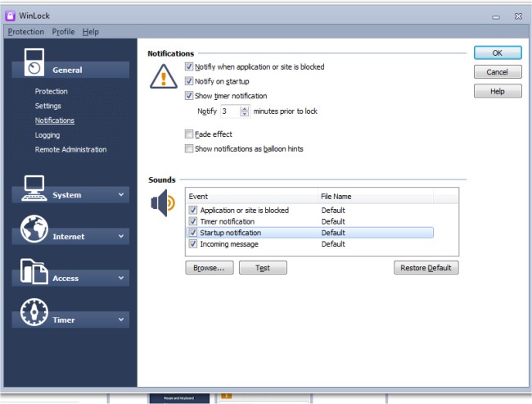The height and width of the screenshot is (404, 532).
Task: Enable the Fade effect checkbox
Action: pyautogui.click(x=189, y=134)
